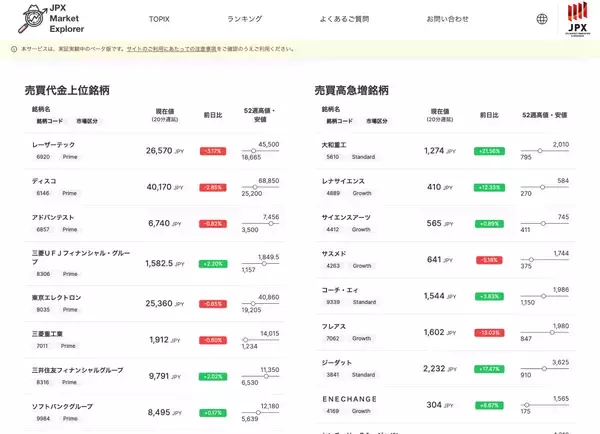Open the サスメド stock row
This screenshot has height=434, width=600.
pos(446,260)
